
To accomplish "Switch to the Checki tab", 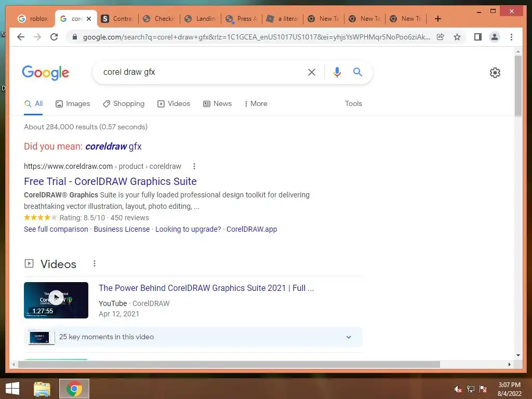I will point(159,19).
